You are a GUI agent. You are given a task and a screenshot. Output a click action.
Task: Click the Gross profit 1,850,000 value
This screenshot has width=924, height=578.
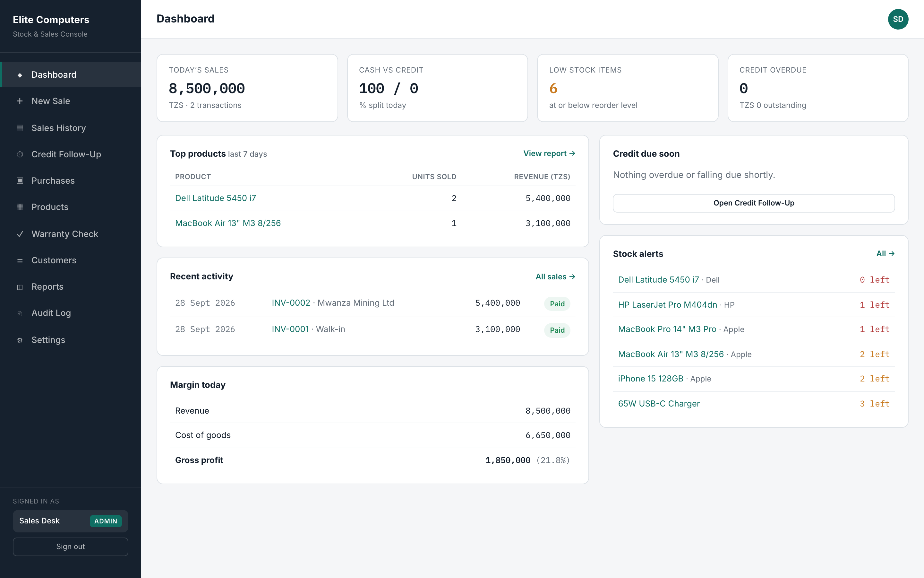508,460
